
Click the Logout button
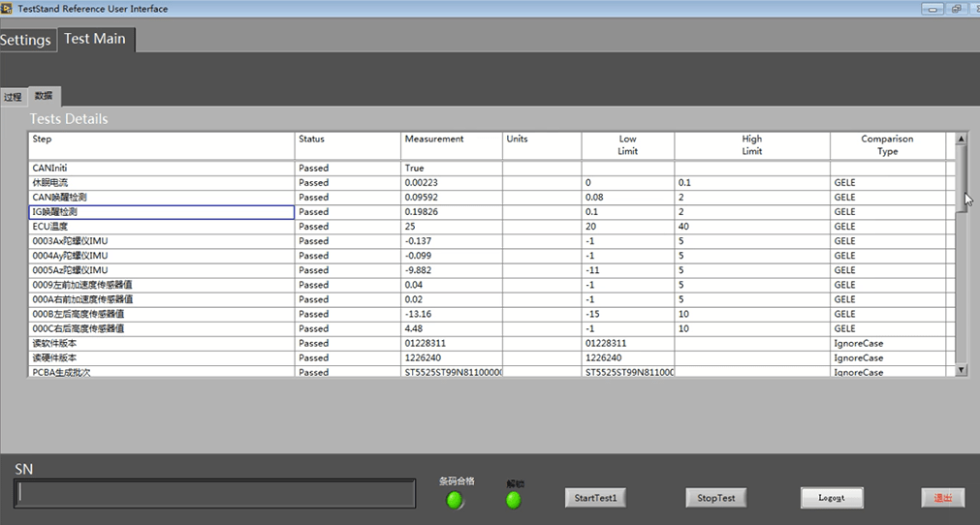(831, 498)
